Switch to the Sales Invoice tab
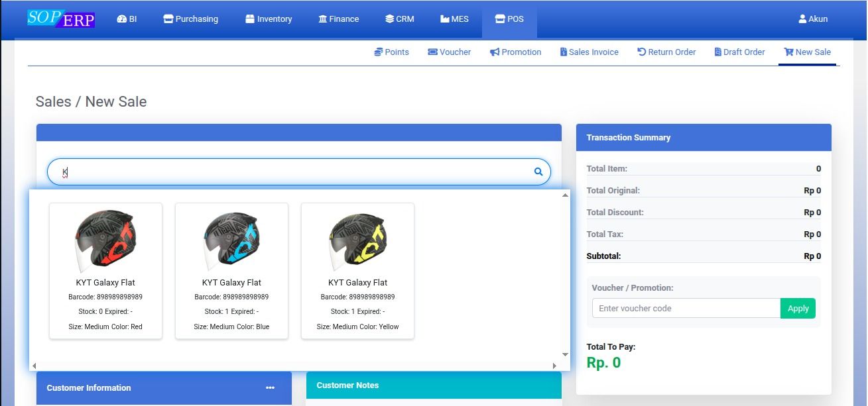Screen dimensions: 868x406 (589, 52)
